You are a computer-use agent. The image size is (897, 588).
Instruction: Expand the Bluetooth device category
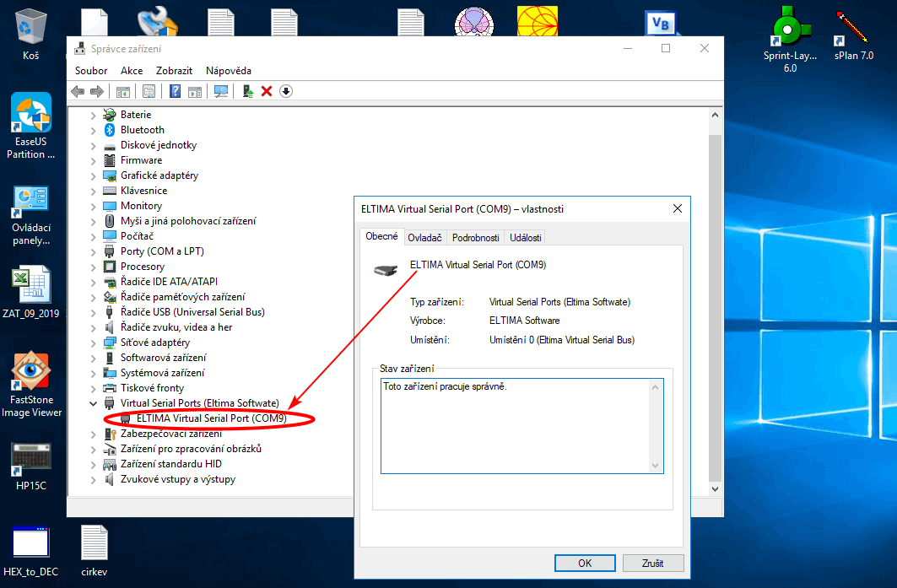pos(94,130)
